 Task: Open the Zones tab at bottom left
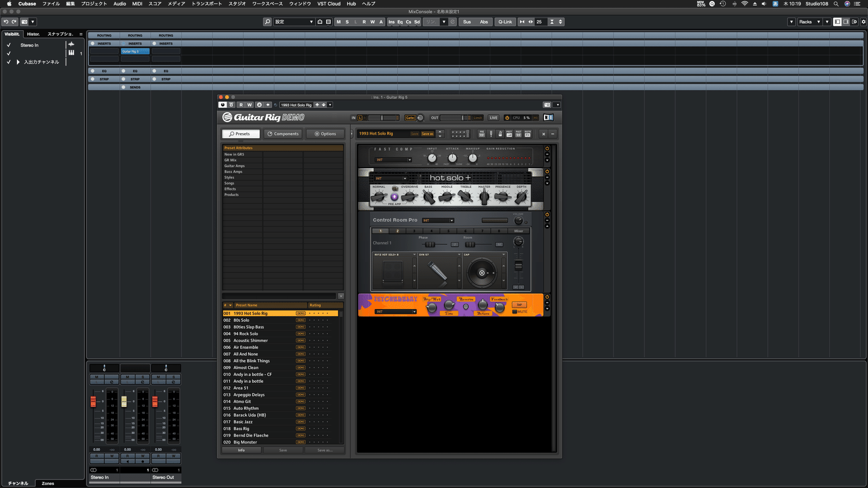[x=48, y=483]
